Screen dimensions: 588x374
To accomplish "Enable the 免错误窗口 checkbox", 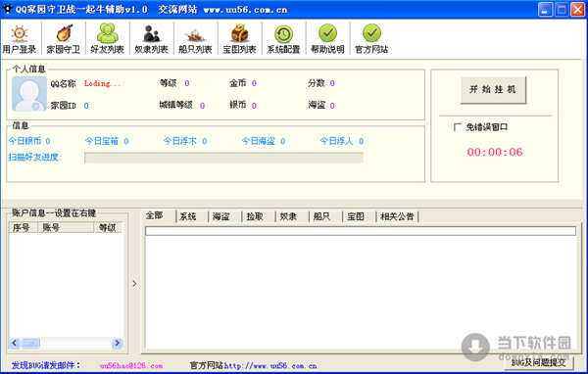I will point(458,127).
